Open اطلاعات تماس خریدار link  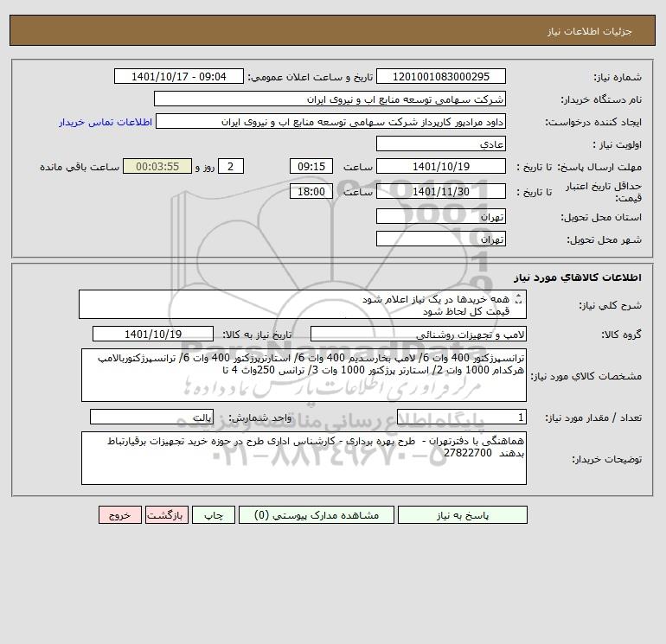(106, 122)
